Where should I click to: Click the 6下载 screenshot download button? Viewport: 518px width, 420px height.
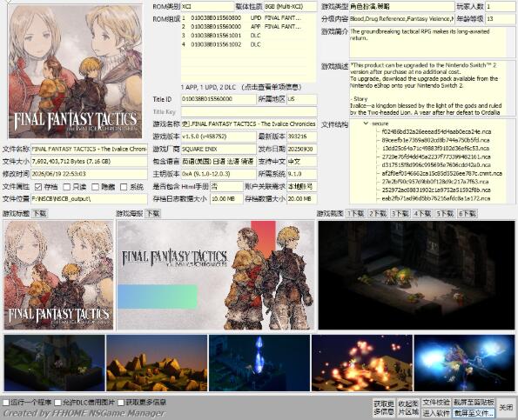pyautogui.click(x=468, y=213)
